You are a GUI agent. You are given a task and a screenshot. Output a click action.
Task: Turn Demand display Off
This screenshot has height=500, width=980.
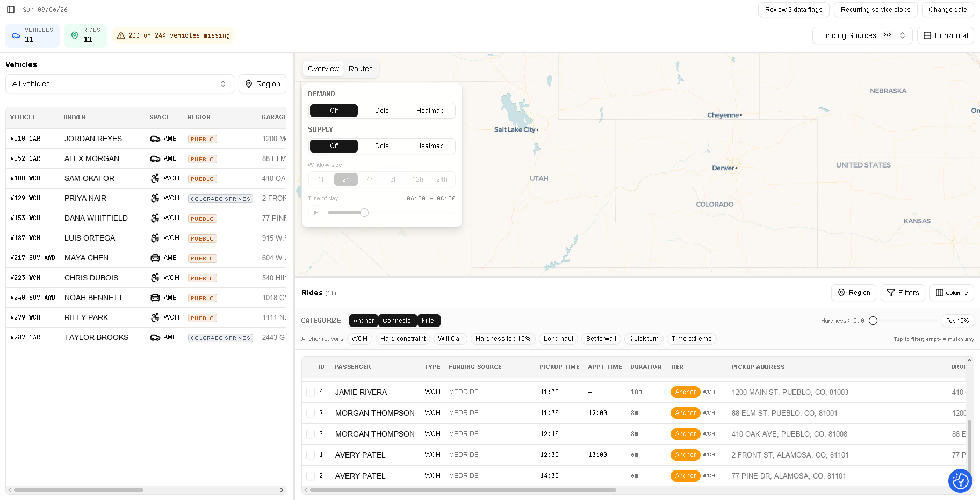pos(334,111)
